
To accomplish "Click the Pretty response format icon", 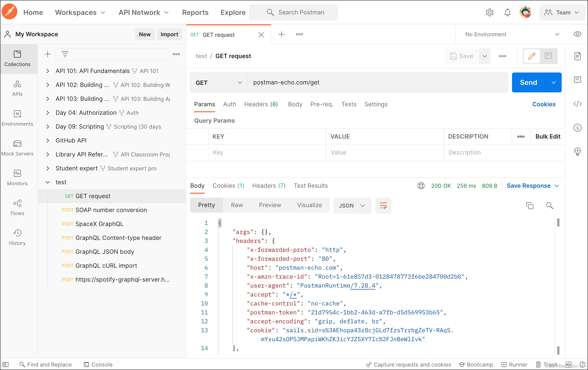I will (207, 205).
